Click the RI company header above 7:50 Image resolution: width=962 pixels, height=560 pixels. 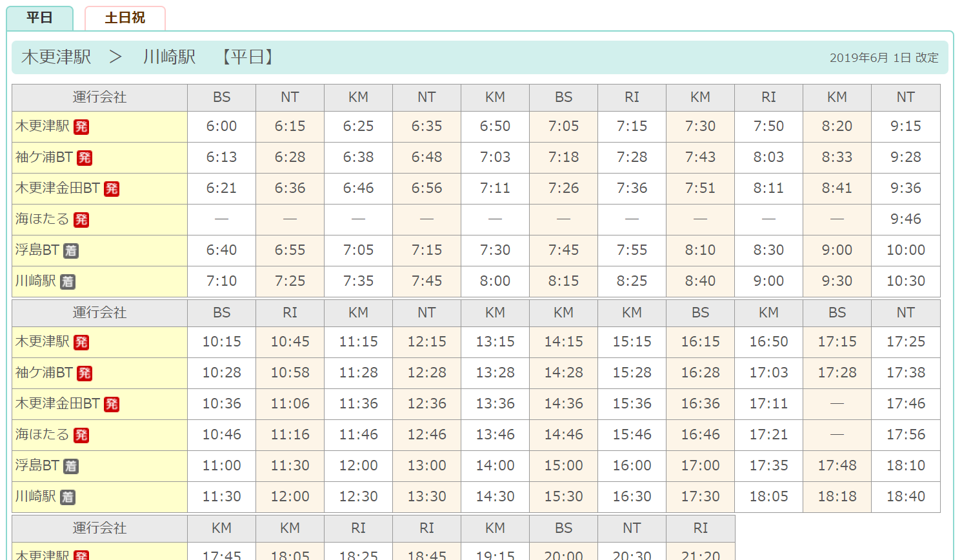[769, 97]
